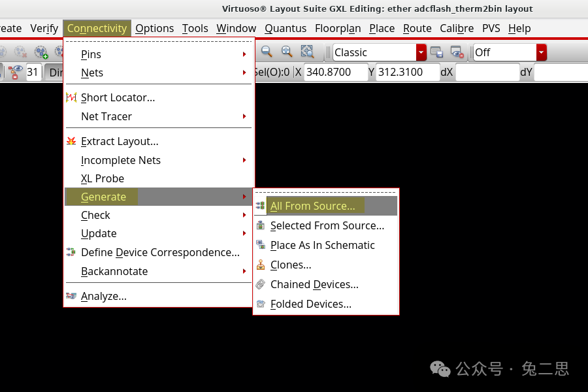
Task: Open the Quantus menu
Action: [x=286, y=29]
